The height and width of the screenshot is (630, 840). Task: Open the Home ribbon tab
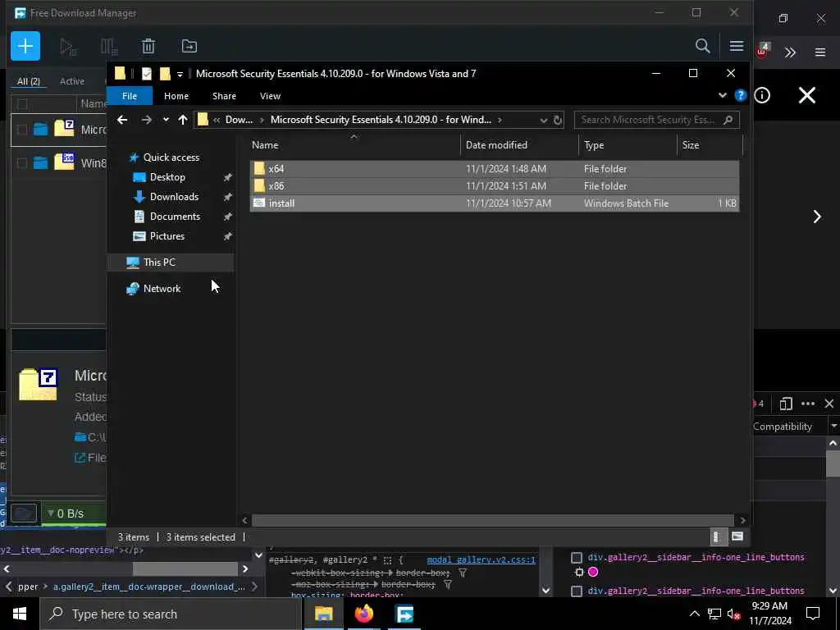pos(176,96)
